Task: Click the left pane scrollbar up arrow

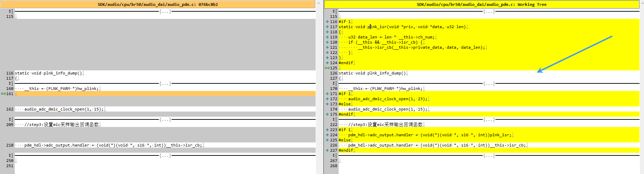Action: 318,3
